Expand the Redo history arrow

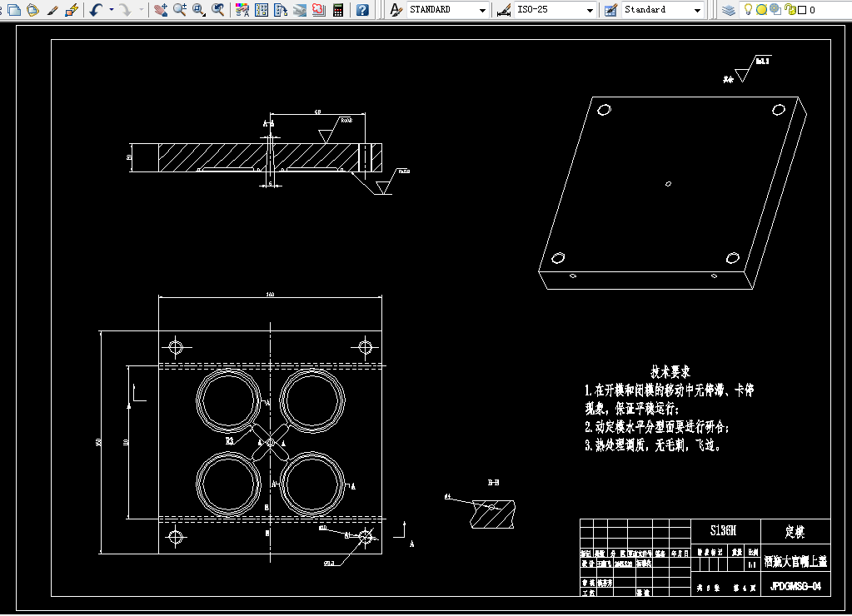(x=141, y=10)
